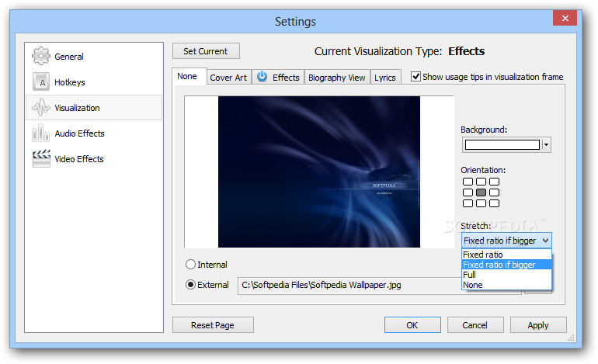598x364 pixels.
Task: Choose Full from Stretch list
Action: [506, 275]
